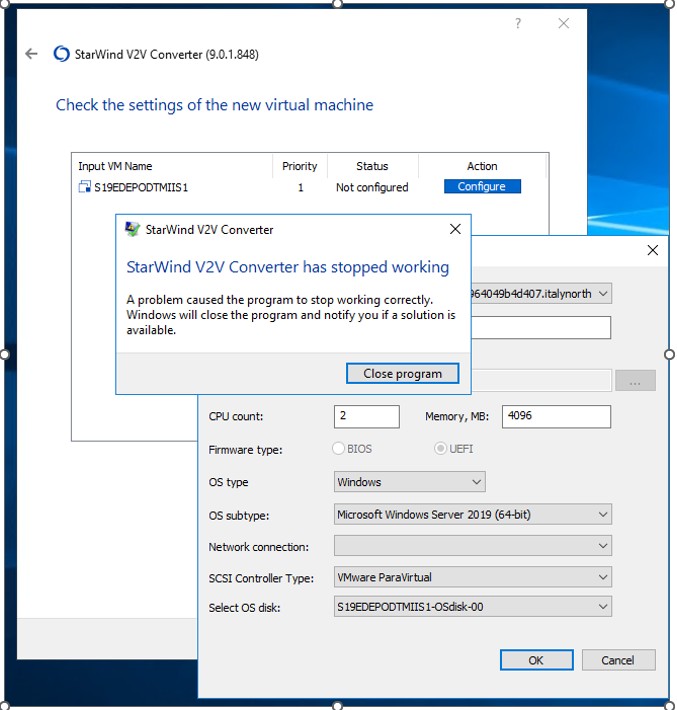This screenshot has height=710, width=677.
Task: Close the VM settings dialog with the X
Action: pos(653,250)
